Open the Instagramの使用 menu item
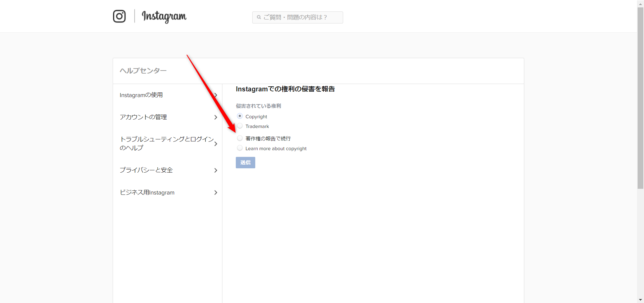Image resolution: width=644 pixels, height=303 pixels. coord(141,95)
